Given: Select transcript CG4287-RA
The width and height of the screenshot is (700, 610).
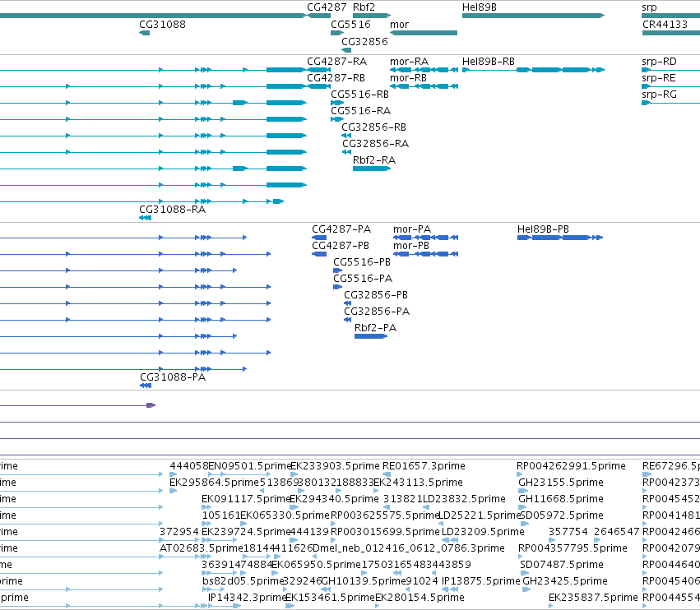Looking at the screenshot, I should pos(336,61).
